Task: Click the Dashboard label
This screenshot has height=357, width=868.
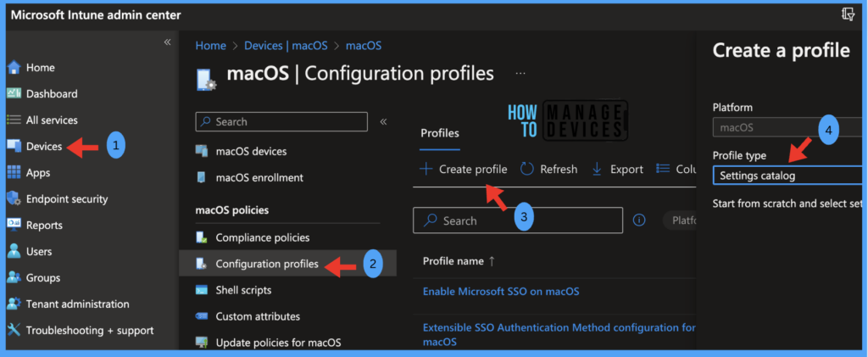Action: tap(52, 93)
